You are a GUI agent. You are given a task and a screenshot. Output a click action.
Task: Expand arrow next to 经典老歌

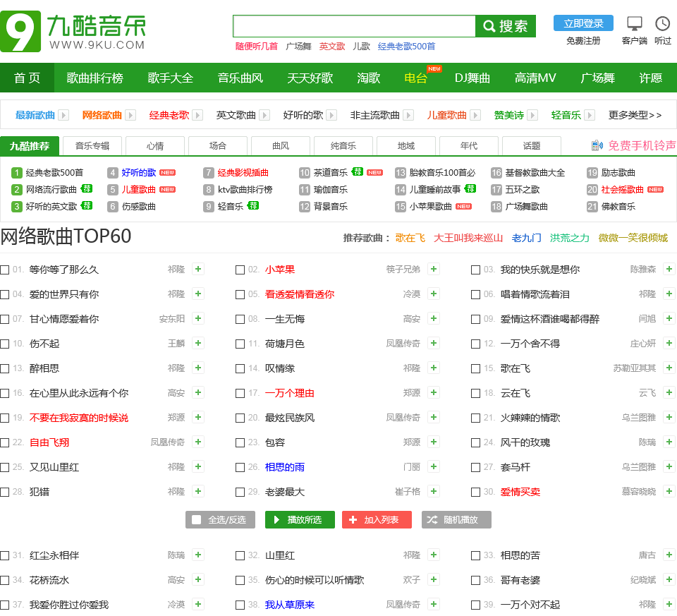coord(197,115)
